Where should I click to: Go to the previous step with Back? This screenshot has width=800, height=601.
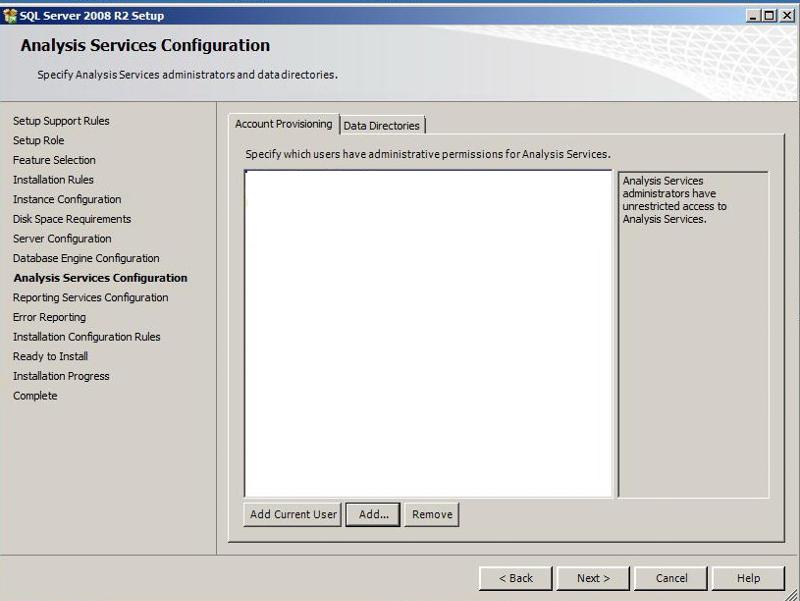coord(515,578)
